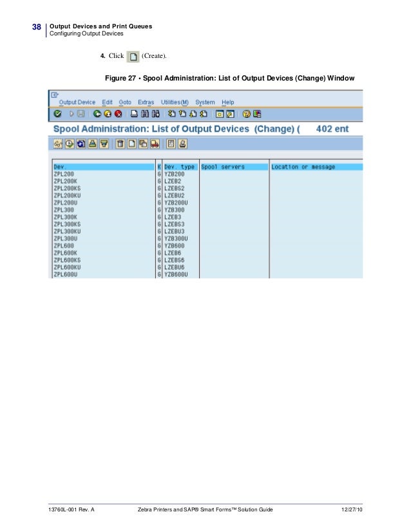This screenshot has height=532, width=411.
Task: Click device type cell "LZEB2"
Action: [x=173, y=181]
